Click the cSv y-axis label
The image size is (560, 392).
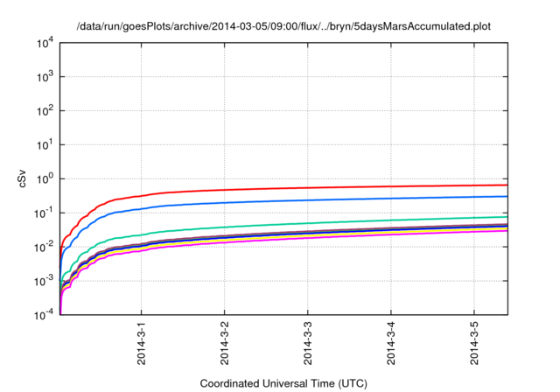(x=22, y=178)
